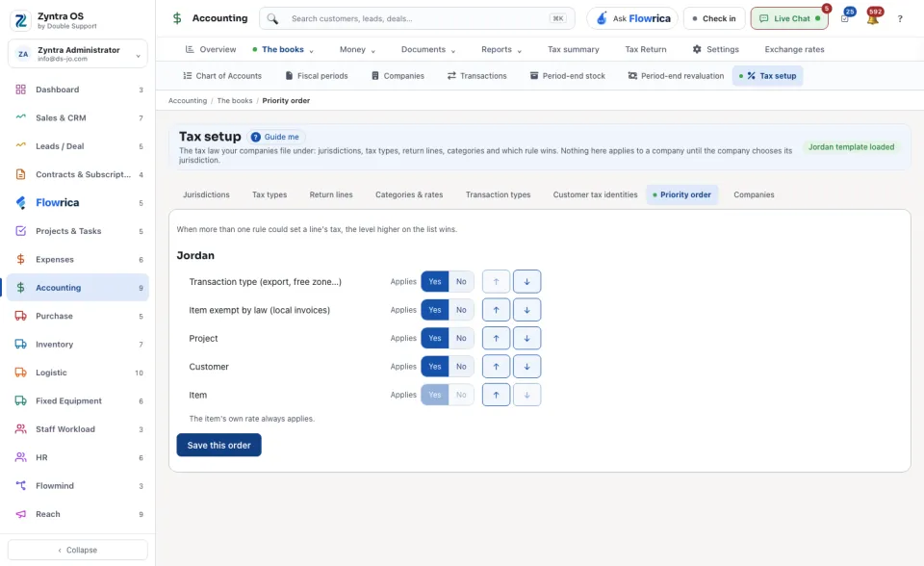The width and height of the screenshot is (924, 566).
Task: Open Live Chat
Action: point(789,19)
